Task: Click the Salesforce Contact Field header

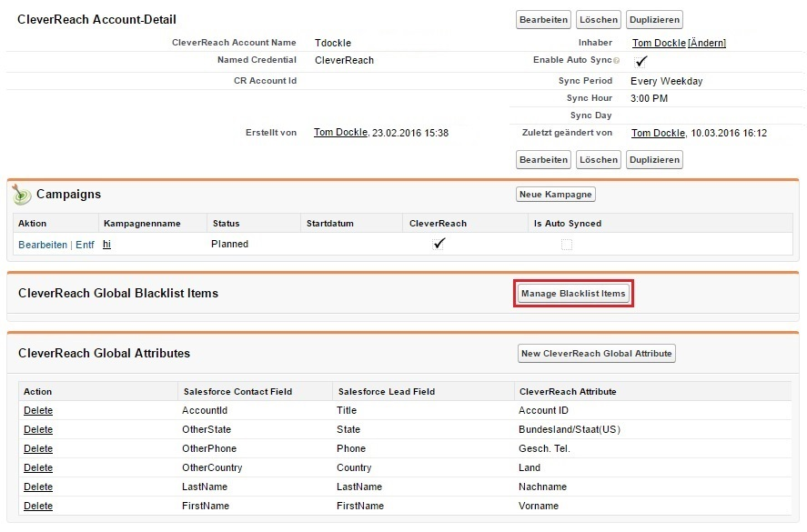Action: 237,392
